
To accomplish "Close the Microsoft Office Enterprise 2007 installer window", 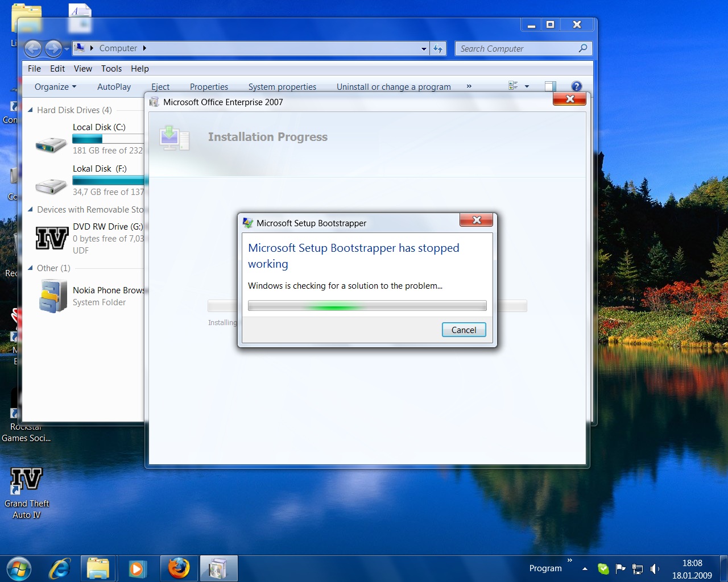I will pyautogui.click(x=570, y=99).
